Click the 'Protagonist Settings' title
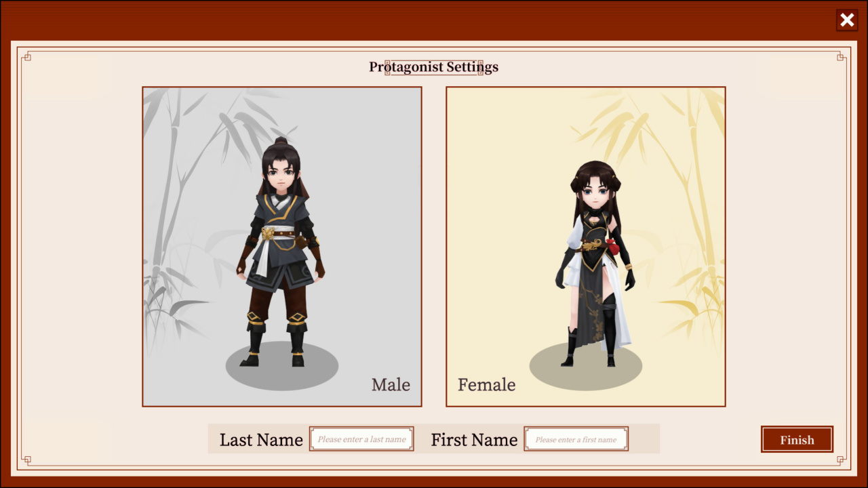The width and height of the screenshot is (868, 488). pyautogui.click(x=433, y=67)
